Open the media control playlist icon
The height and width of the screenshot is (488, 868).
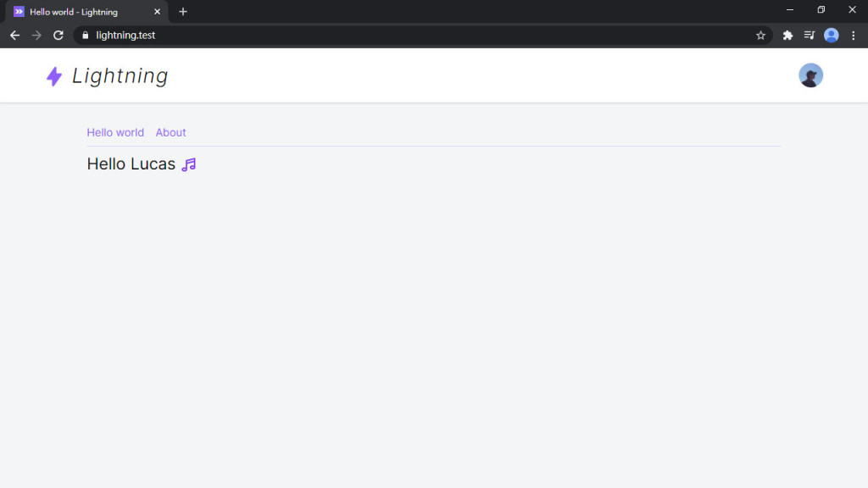point(810,36)
